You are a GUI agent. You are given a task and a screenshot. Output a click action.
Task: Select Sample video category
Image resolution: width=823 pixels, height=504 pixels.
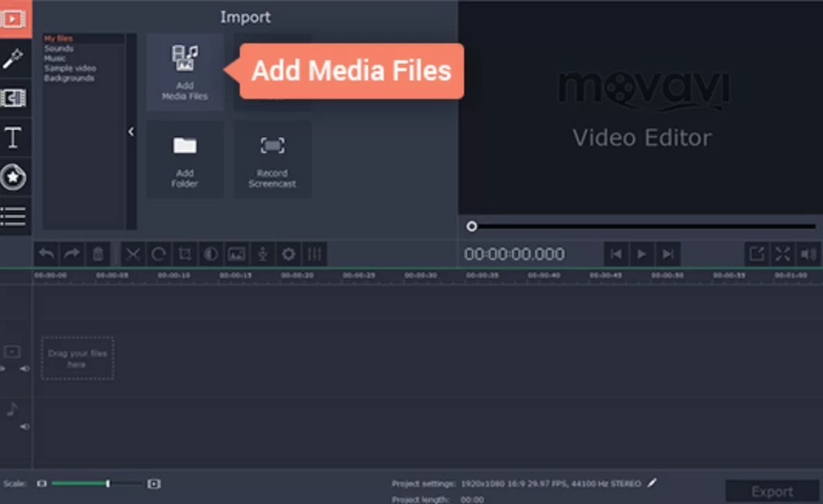click(x=70, y=68)
